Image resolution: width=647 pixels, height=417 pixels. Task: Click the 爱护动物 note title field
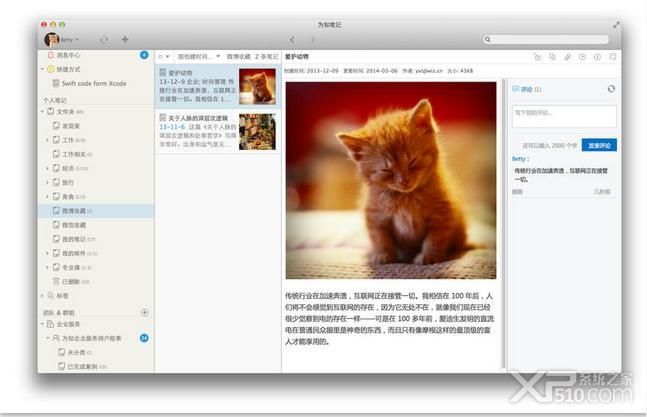pyautogui.click(x=297, y=57)
